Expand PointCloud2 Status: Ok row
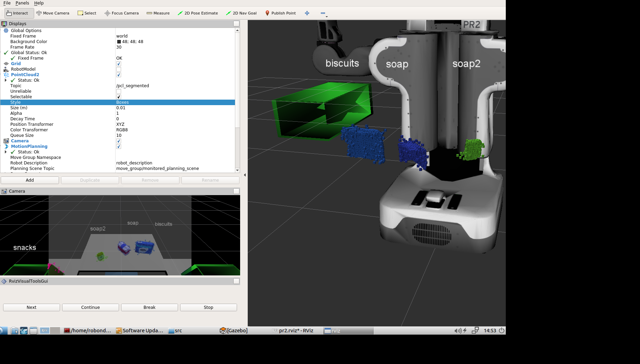640x364 pixels. (x=6, y=80)
